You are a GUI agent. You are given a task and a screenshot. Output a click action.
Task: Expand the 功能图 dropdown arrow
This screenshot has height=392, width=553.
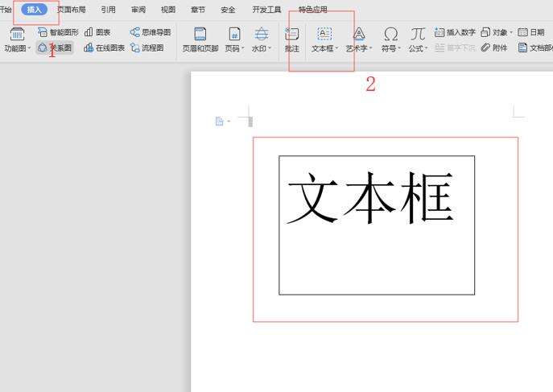[29, 48]
